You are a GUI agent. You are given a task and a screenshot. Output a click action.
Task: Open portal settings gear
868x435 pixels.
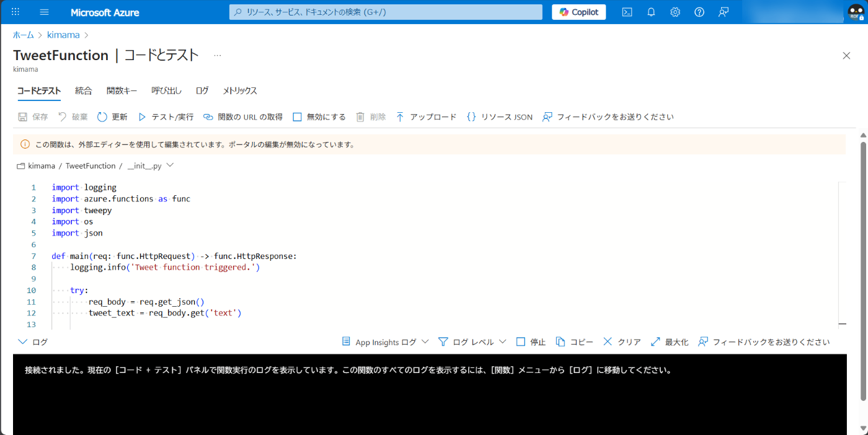[x=675, y=12]
